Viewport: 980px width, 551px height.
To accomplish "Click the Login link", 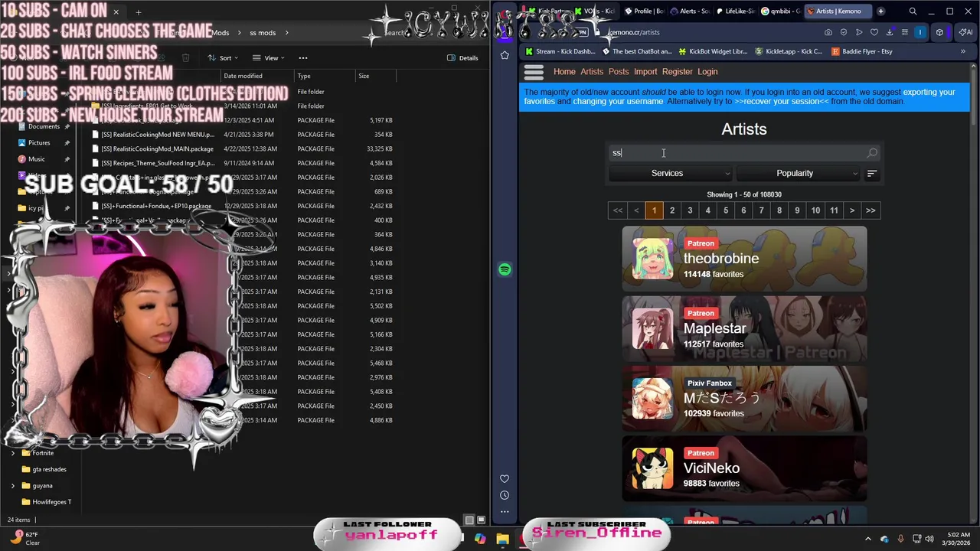I will [707, 72].
